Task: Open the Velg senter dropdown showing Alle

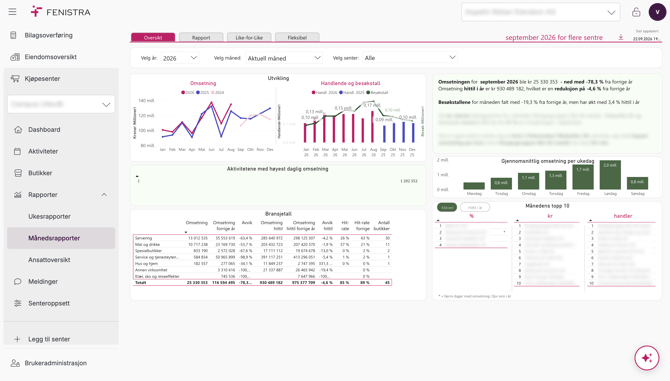Action: pyautogui.click(x=410, y=58)
